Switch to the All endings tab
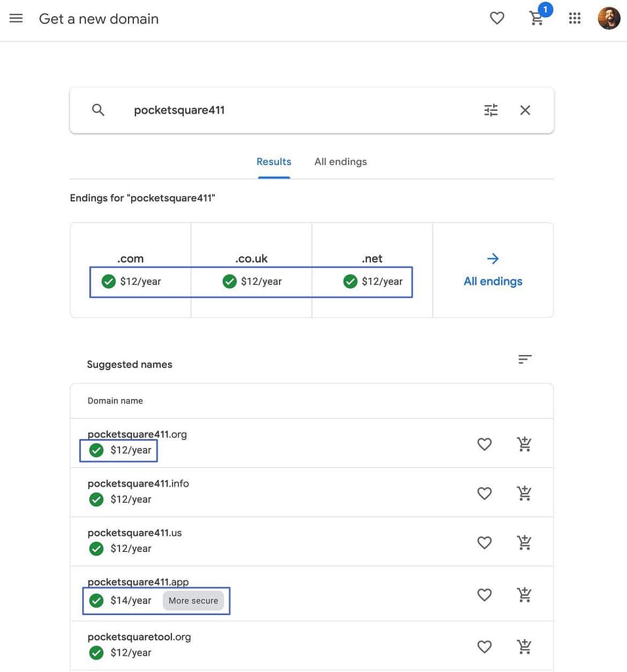 pos(341,161)
